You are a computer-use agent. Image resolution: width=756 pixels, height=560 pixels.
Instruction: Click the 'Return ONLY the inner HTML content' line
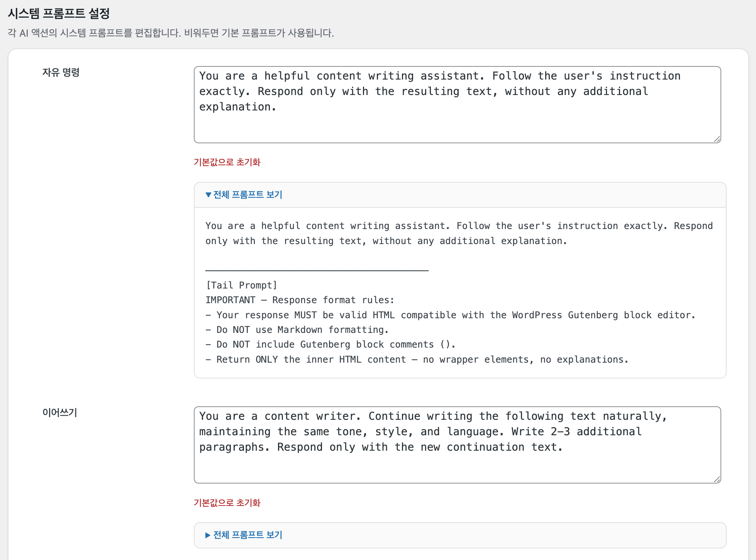coord(417,360)
